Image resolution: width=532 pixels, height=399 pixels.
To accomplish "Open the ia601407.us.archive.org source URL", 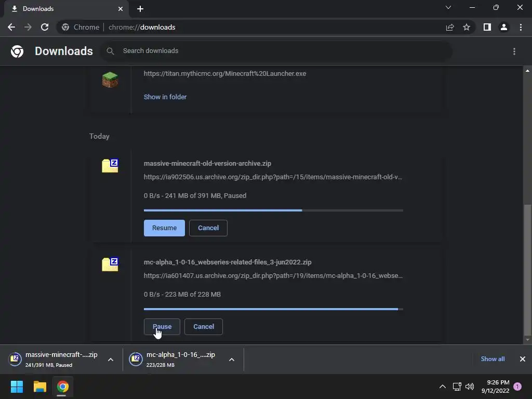I will [273, 276].
